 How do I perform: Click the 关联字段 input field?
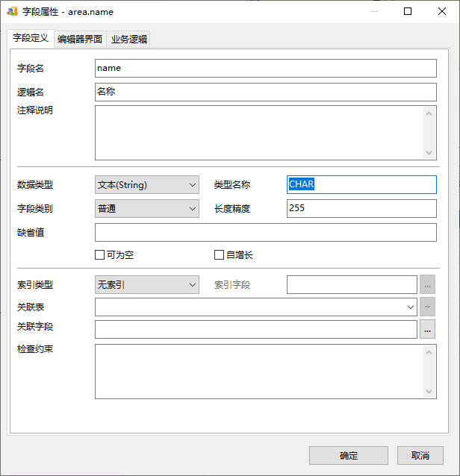(x=256, y=329)
